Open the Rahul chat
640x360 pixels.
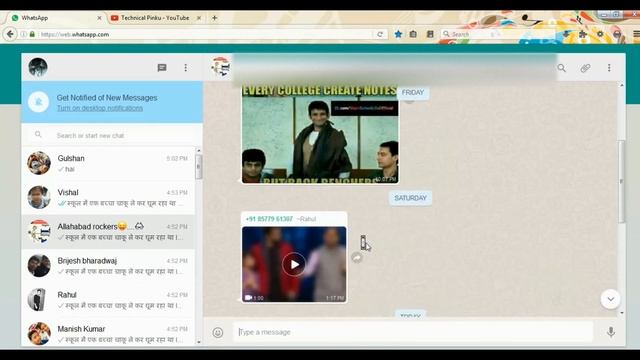point(109,300)
